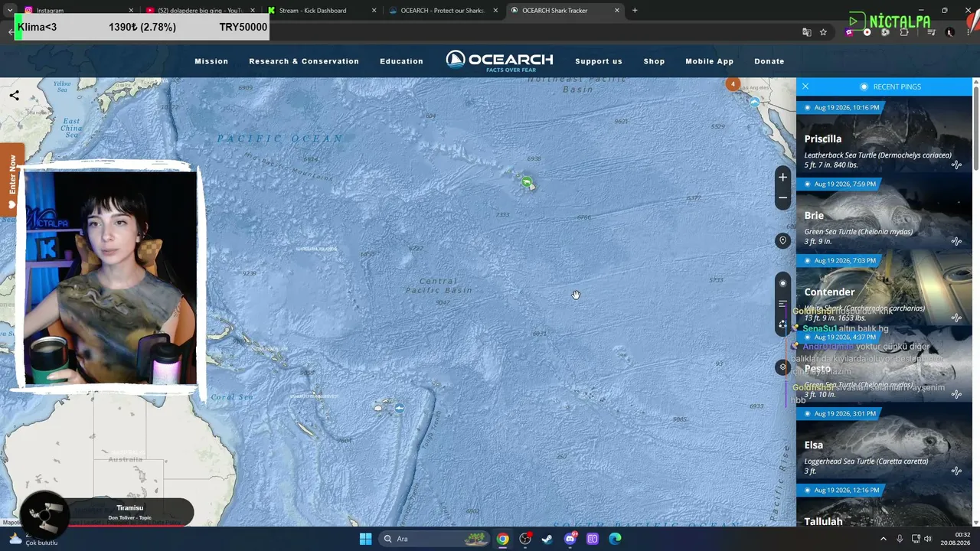Image resolution: width=980 pixels, height=551 pixels.
Task: Open the green turtle marker on the map
Action: coord(527,182)
